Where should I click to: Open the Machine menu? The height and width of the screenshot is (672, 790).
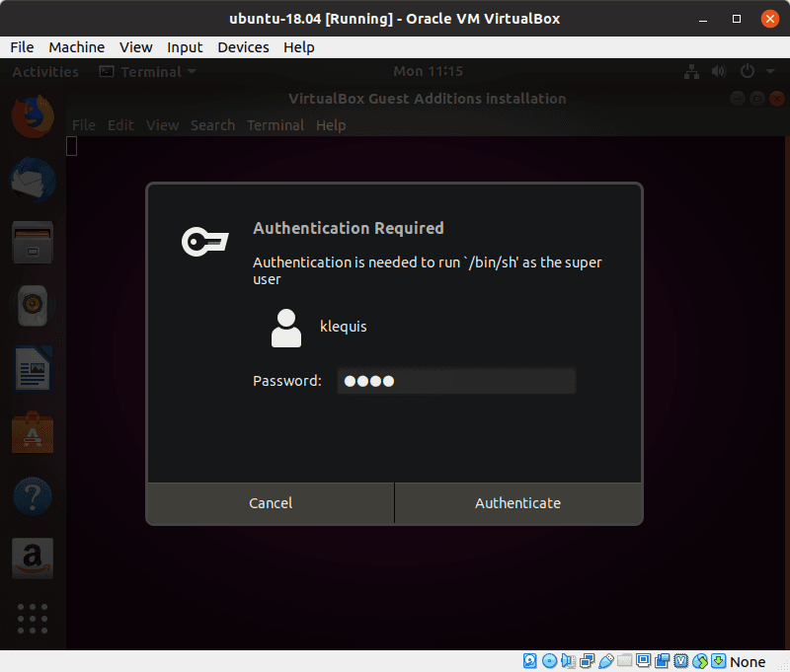click(x=77, y=47)
